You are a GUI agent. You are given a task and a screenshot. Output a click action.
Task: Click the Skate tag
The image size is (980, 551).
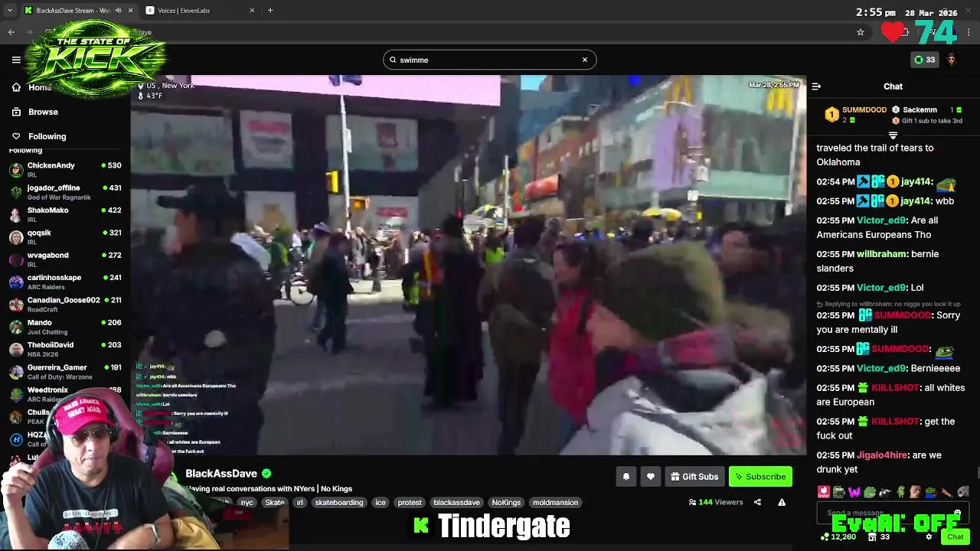coord(275,503)
